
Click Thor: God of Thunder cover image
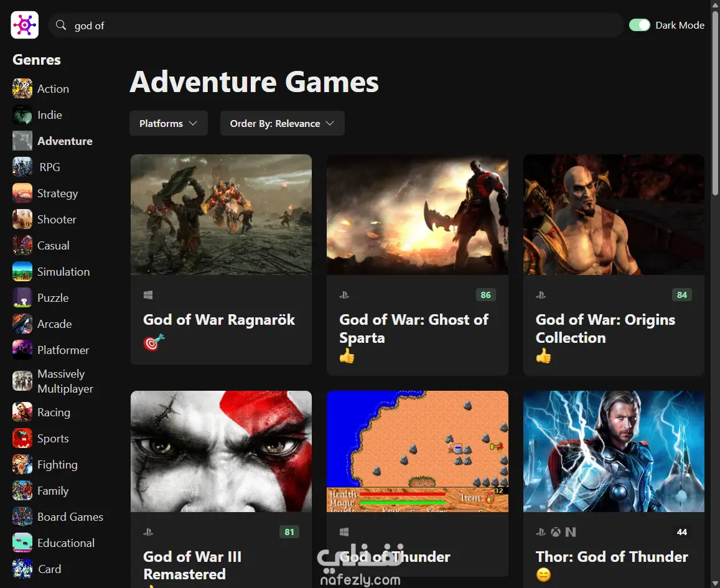tap(614, 451)
